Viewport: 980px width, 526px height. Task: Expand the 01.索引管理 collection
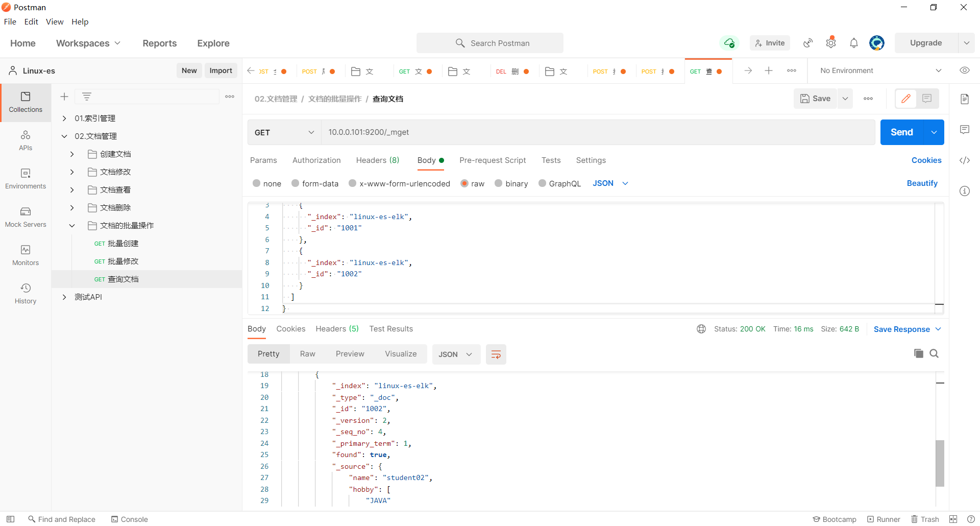64,118
